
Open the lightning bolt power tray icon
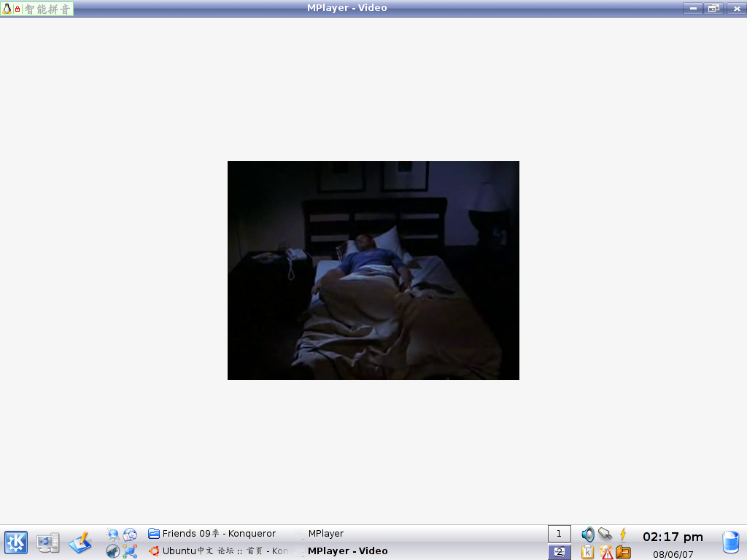pyautogui.click(x=623, y=534)
